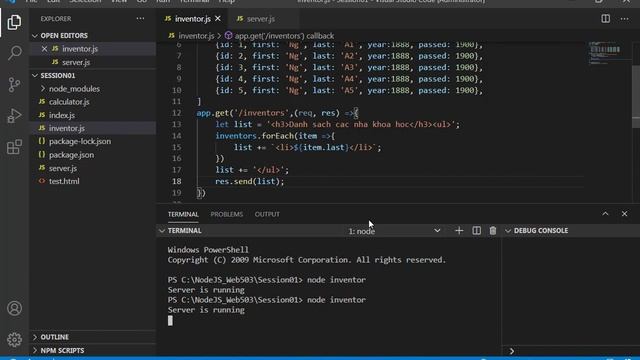
Task: Switch to the Problems panel tab
Action: (x=227, y=214)
